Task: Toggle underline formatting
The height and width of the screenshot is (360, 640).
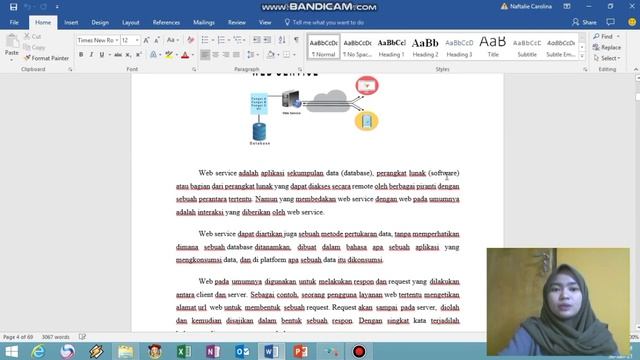Action: coord(102,54)
